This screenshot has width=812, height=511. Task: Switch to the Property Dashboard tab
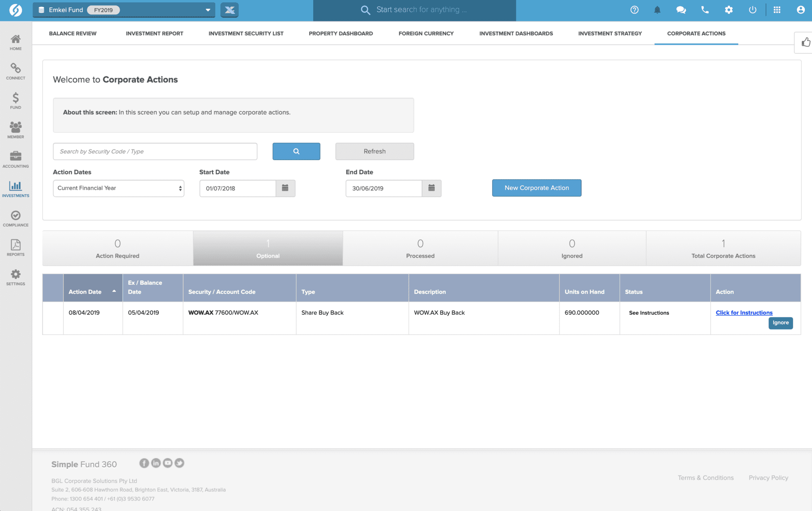(340, 33)
